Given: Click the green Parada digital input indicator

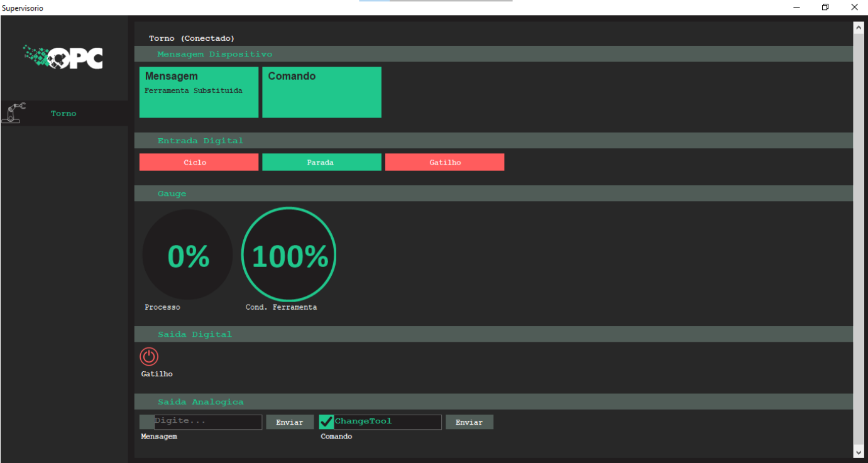Looking at the screenshot, I should [x=322, y=162].
